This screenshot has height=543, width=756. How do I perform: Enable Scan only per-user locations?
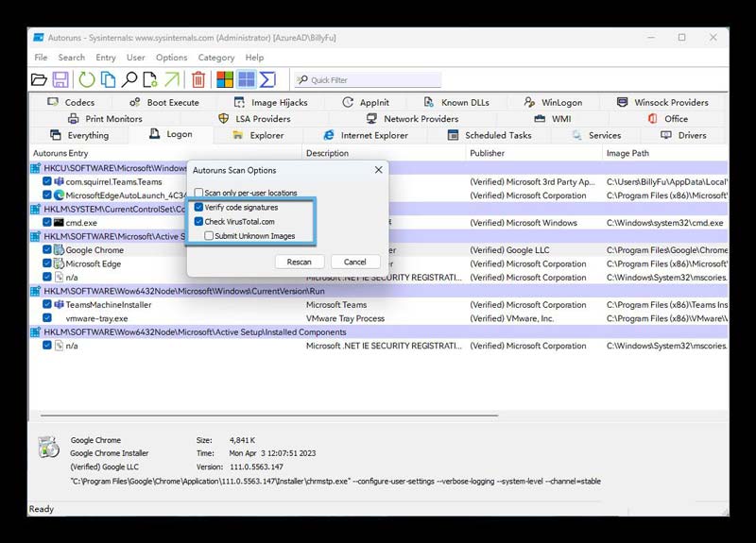198,193
